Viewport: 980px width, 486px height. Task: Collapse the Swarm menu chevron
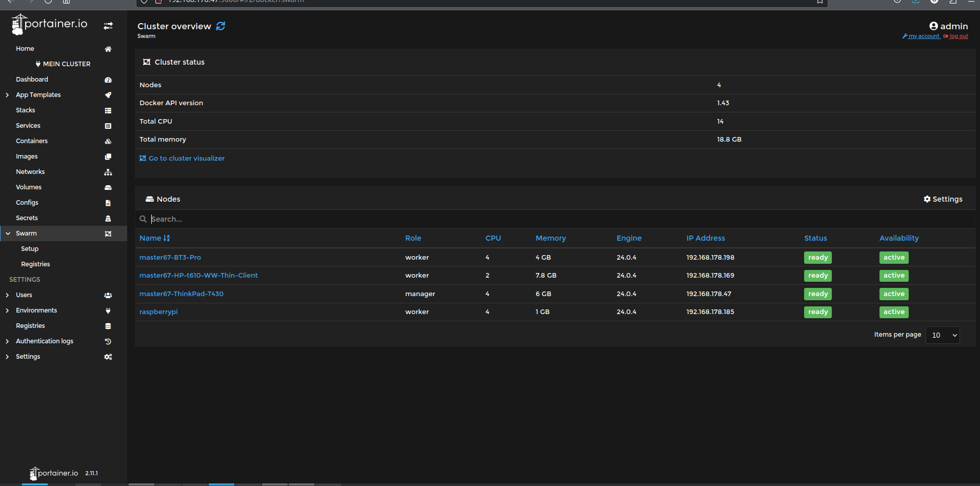8,234
